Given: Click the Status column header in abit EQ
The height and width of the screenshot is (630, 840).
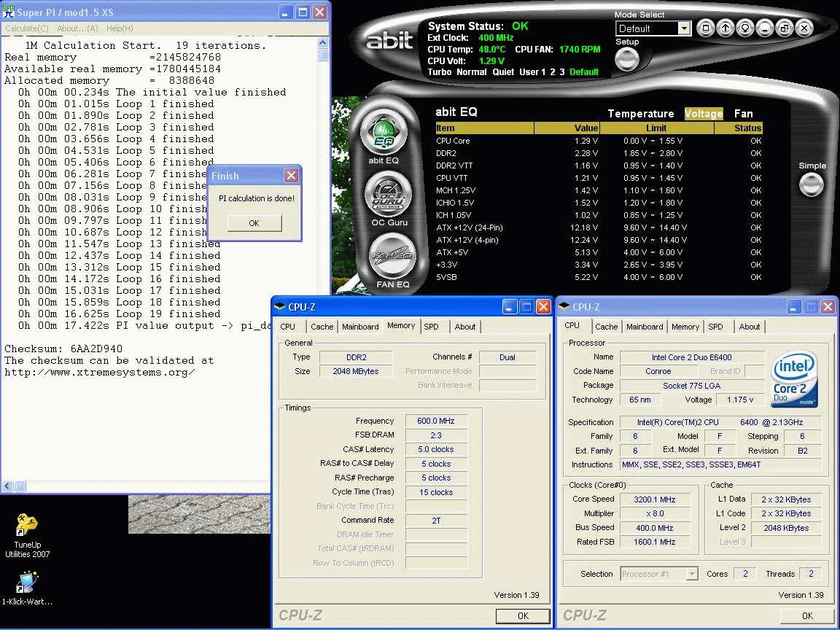Looking at the screenshot, I should [738, 128].
